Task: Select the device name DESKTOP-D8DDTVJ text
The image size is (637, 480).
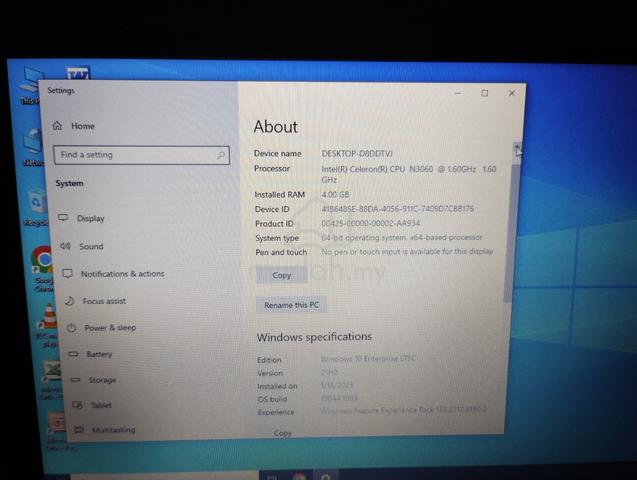Action: coord(357,154)
